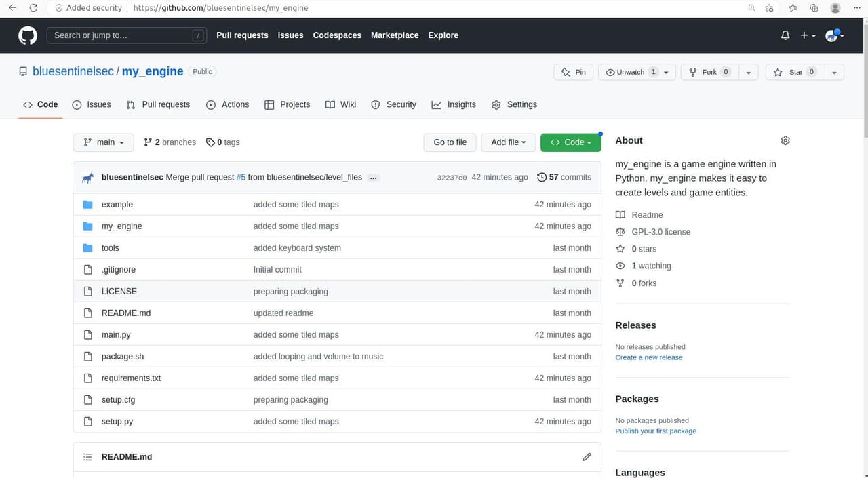Open the Projects tab

point(288,104)
